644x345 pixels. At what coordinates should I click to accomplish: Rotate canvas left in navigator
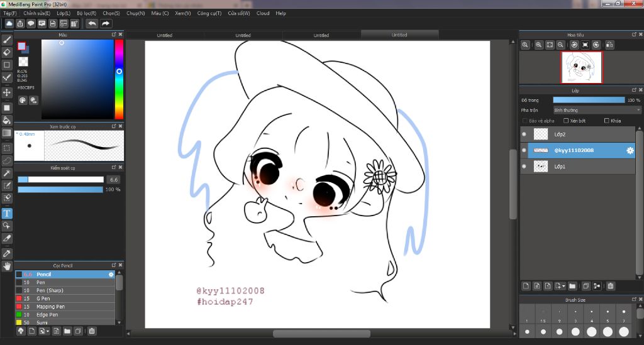coord(574,45)
